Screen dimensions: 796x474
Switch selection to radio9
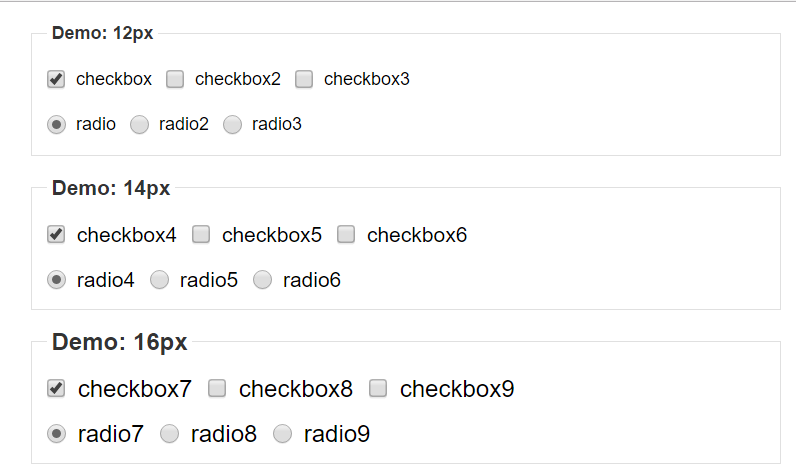283,434
